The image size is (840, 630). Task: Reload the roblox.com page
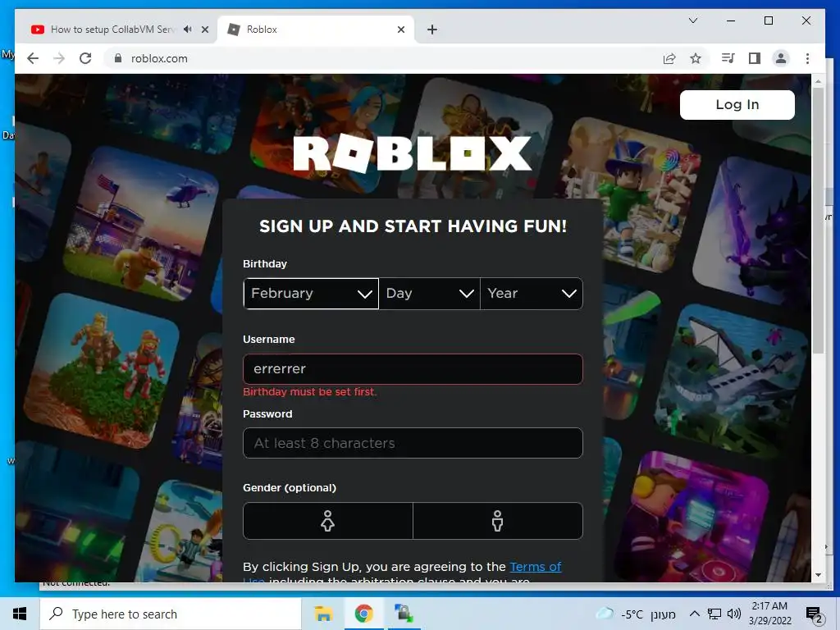[x=85, y=58]
